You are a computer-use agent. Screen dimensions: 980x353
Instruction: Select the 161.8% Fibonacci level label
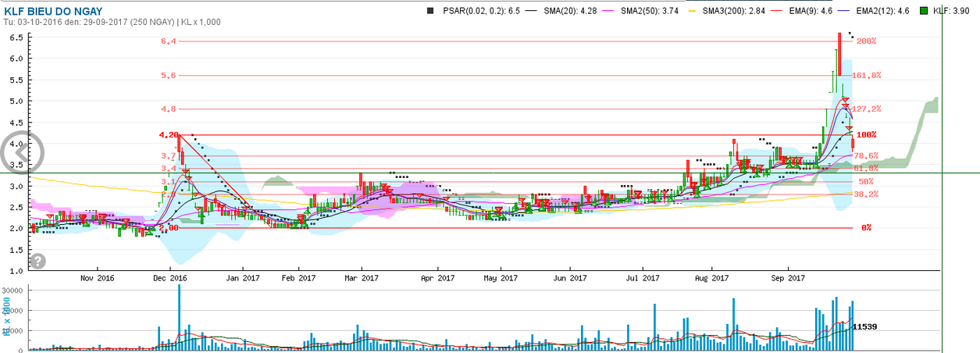pyautogui.click(x=867, y=75)
